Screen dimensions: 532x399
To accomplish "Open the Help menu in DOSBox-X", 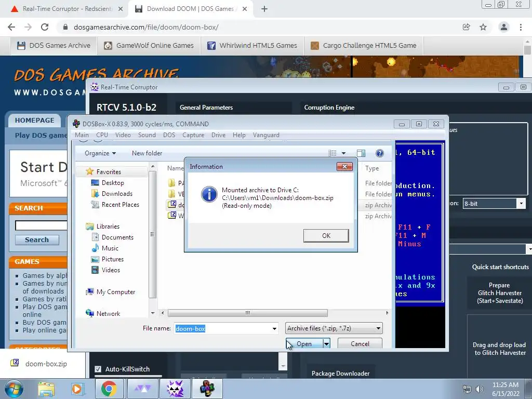I will pos(239,135).
